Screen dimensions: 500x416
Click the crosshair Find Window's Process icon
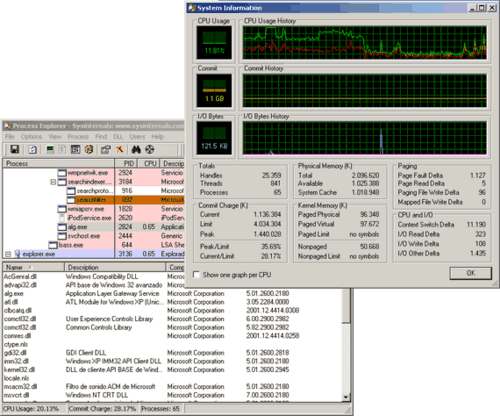150,149
